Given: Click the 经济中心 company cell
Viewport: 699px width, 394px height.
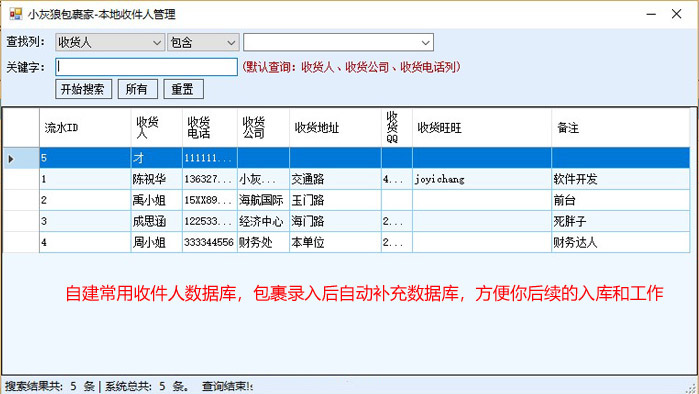Looking at the screenshot, I should (x=263, y=221).
